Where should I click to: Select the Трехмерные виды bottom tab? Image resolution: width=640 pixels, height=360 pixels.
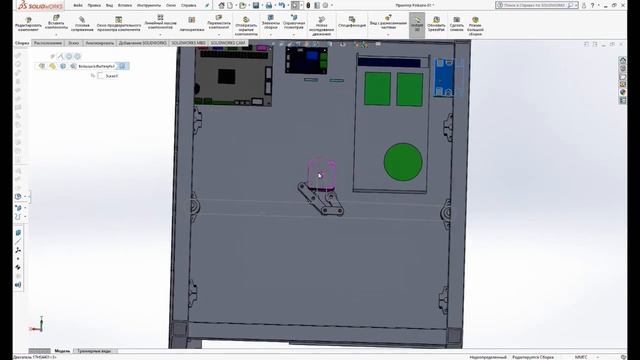[x=94, y=351]
